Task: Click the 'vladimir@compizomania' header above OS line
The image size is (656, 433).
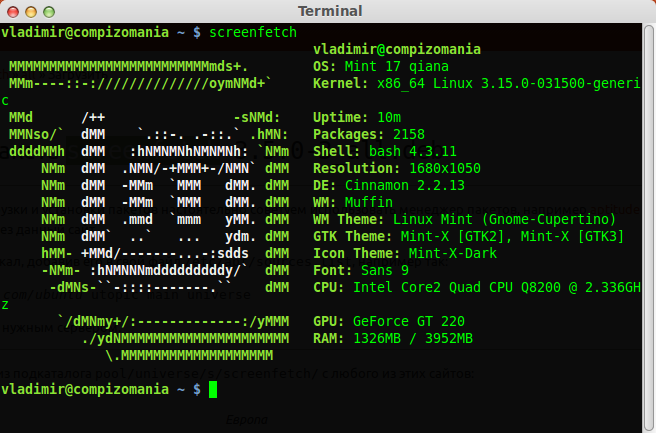Action: click(x=397, y=49)
